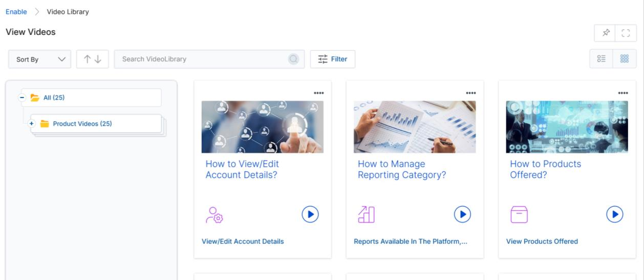Switch to list view layout

tap(602, 59)
